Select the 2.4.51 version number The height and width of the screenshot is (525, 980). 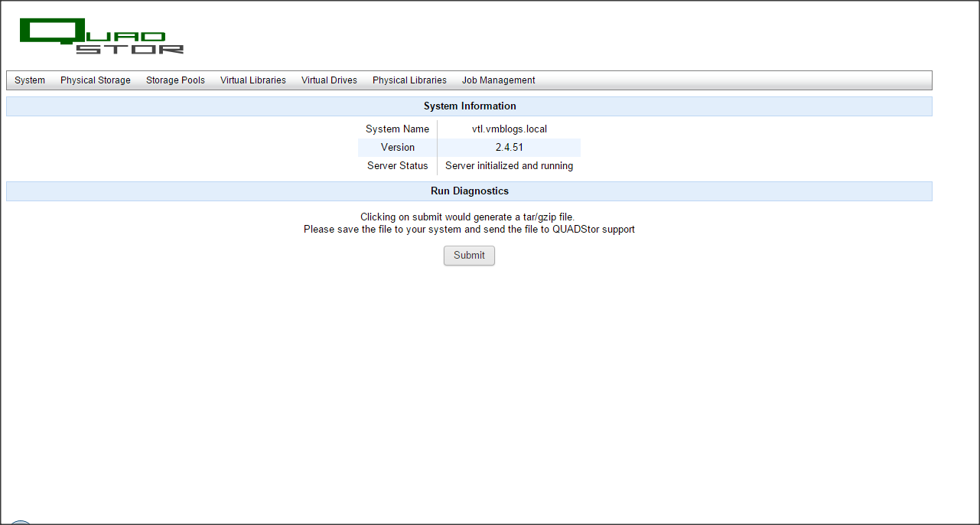coord(509,148)
